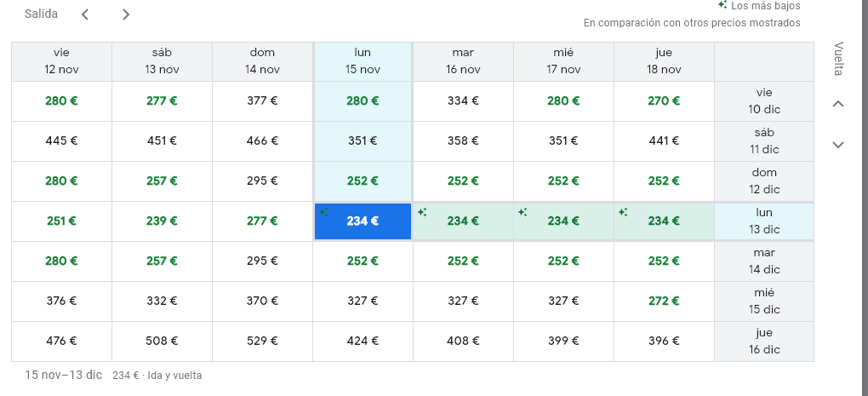Choose the 332 € cell
This screenshot has height=396, width=868.
tap(163, 301)
